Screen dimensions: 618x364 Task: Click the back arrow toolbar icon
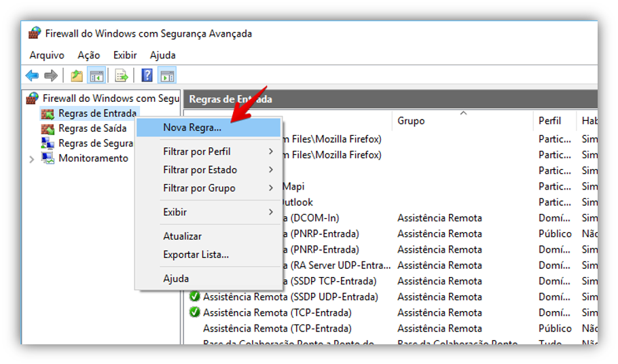tap(32, 75)
